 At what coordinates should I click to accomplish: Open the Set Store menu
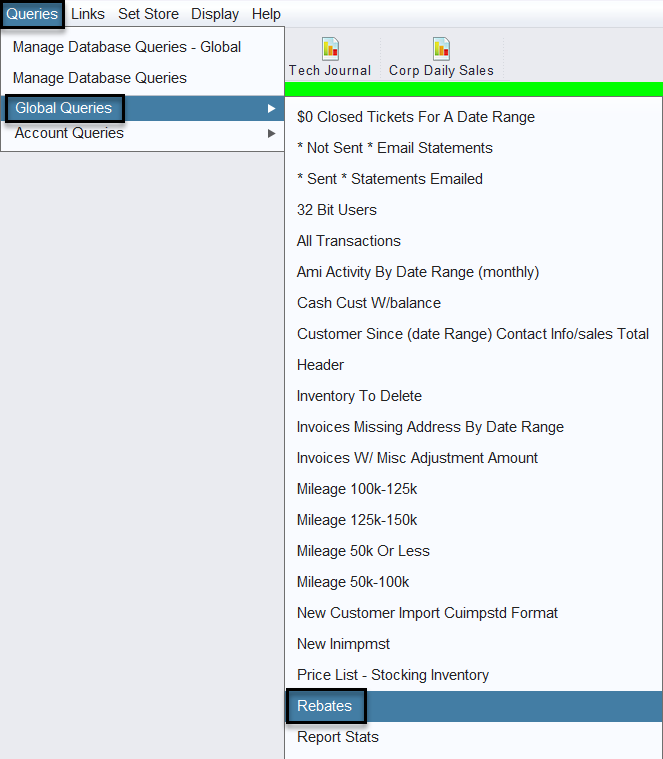[x=148, y=14]
